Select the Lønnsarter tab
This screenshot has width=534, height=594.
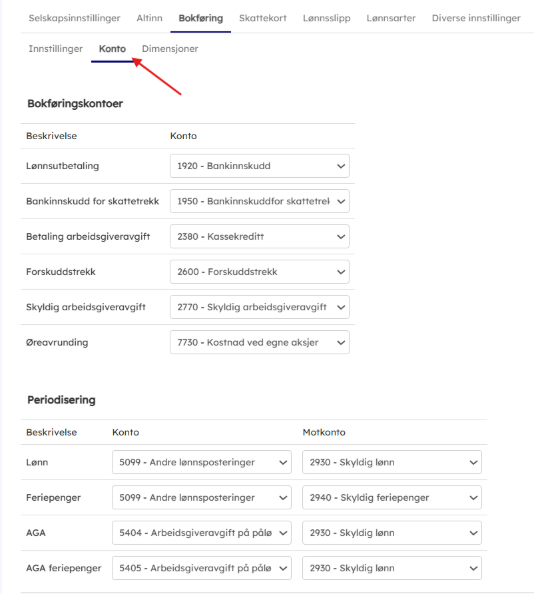(x=391, y=18)
